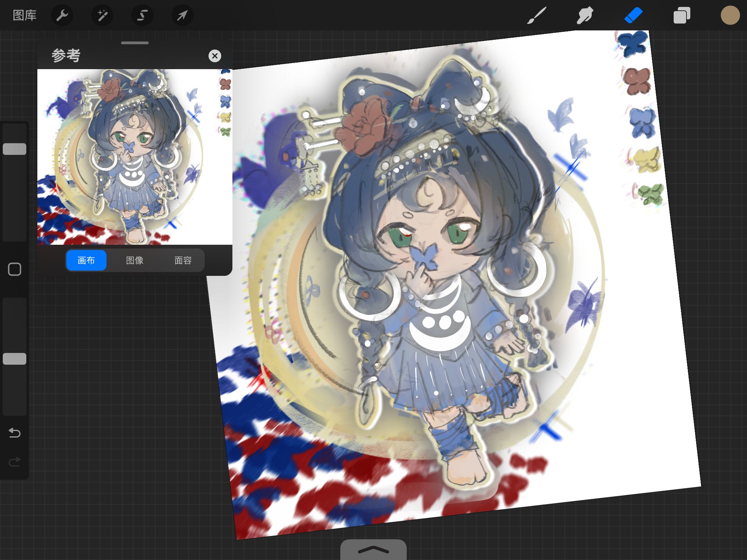Open the Layers panel
Image resolution: width=747 pixels, height=560 pixels.
(682, 15)
